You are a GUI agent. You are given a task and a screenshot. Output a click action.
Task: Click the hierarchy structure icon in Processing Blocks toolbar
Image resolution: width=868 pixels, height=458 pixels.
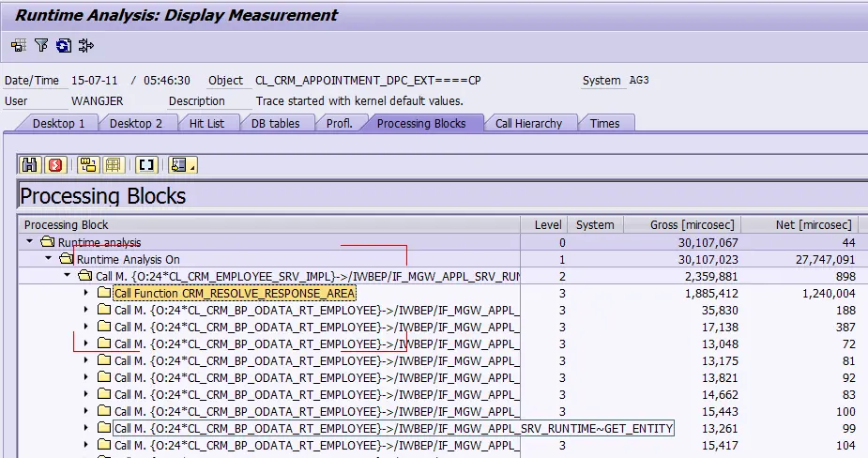87,165
